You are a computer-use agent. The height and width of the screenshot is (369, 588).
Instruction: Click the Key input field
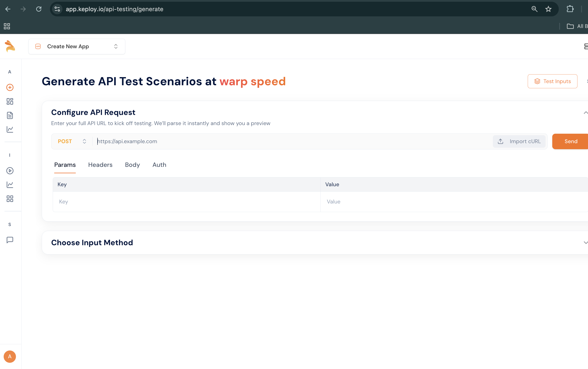click(x=146, y=202)
